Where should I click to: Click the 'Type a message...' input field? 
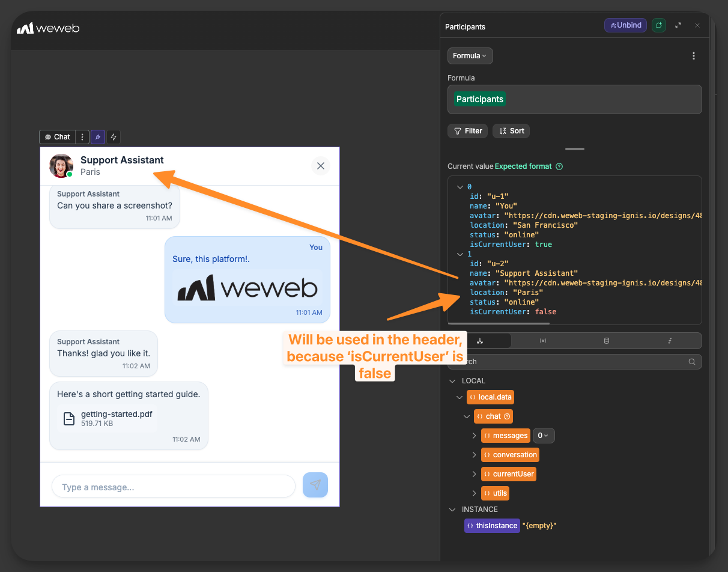(173, 487)
